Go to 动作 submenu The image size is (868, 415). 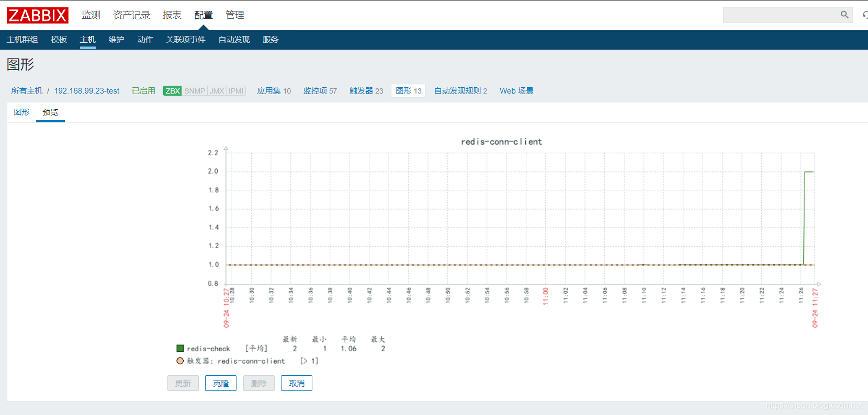pos(145,40)
